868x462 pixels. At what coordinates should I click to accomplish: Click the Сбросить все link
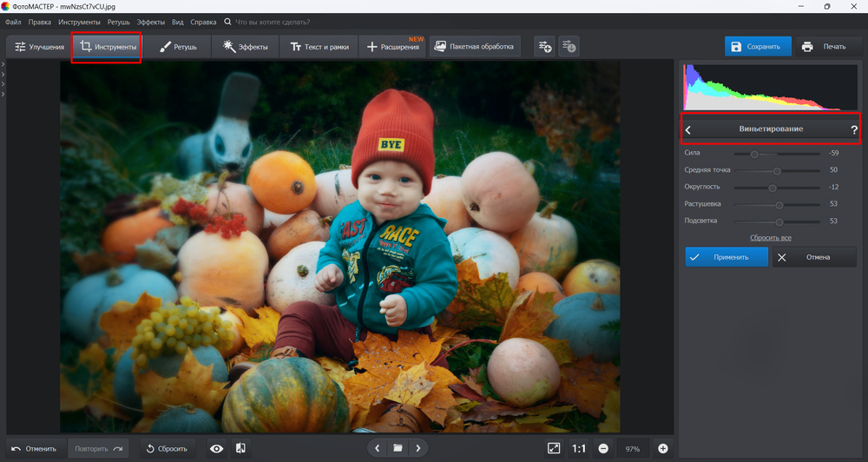click(770, 237)
